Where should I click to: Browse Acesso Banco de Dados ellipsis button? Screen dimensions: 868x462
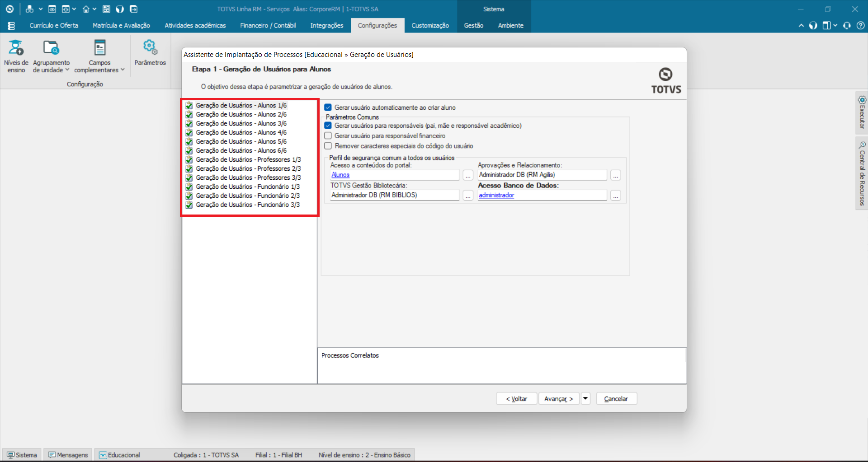pos(615,196)
